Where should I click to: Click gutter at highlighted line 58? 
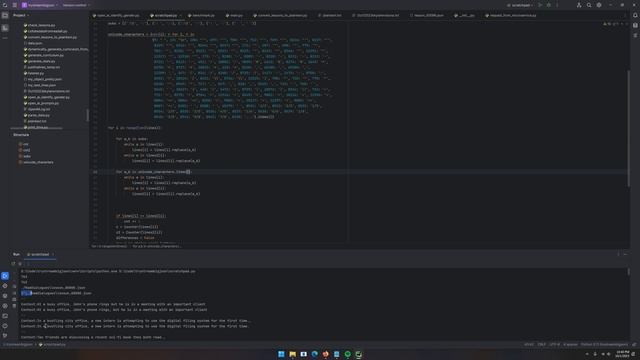click(95, 172)
